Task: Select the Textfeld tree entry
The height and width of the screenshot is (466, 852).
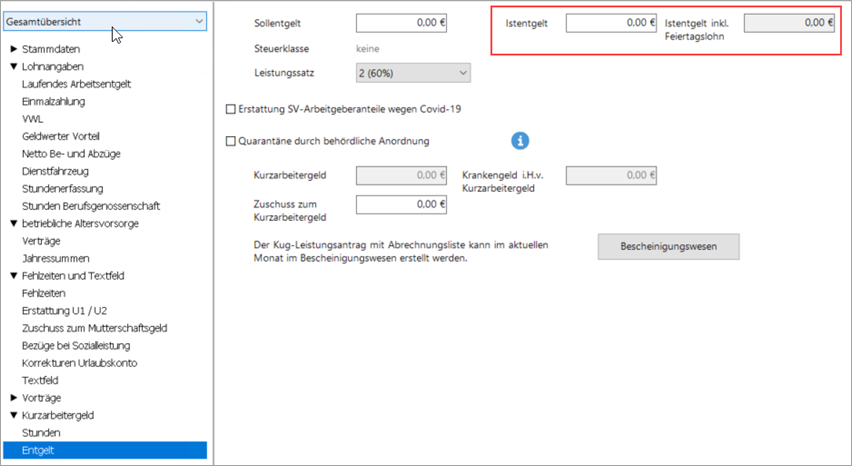Action: point(40,380)
